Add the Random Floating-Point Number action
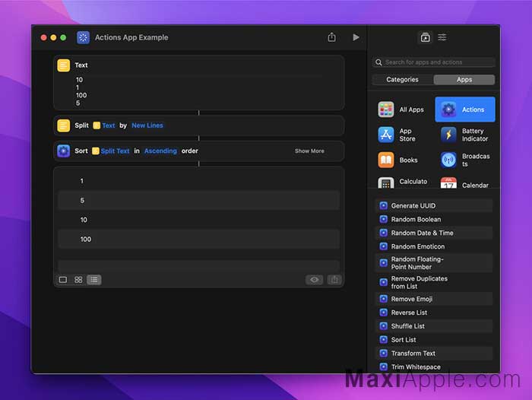The height and width of the screenshot is (400, 532). (x=434, y=263)
